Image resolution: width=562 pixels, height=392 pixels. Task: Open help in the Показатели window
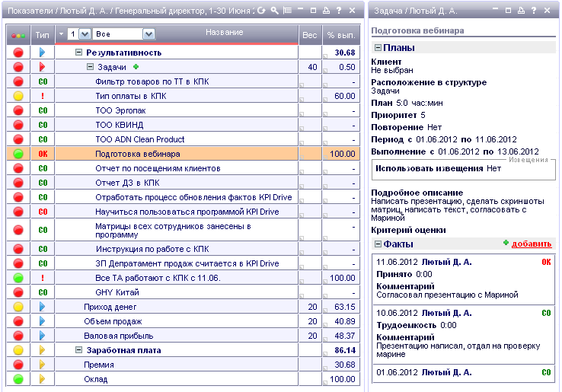pos(339,11)
